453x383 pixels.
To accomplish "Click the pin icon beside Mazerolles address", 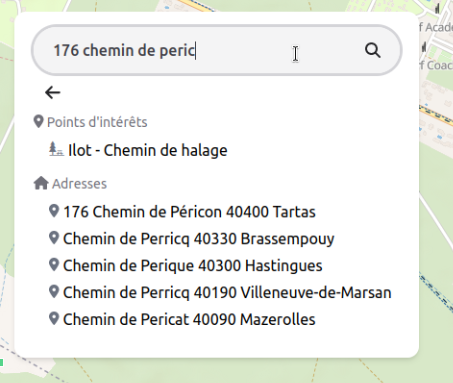I will (54, 319).
